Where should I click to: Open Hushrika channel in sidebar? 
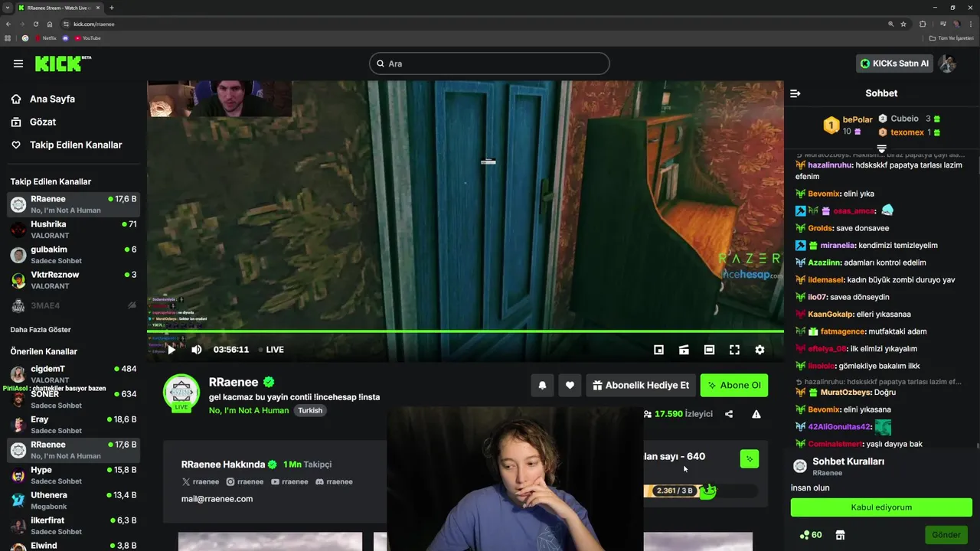pos(73,230)
